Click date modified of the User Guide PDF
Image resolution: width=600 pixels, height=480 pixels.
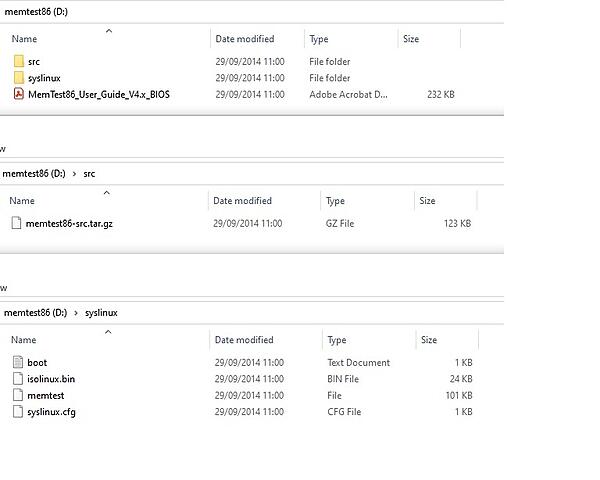250,94
